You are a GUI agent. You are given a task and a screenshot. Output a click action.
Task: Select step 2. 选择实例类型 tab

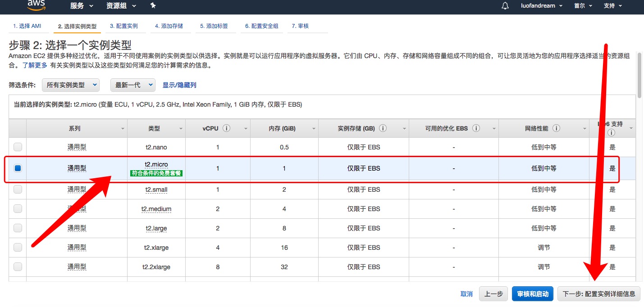click(x=77, y=27)
